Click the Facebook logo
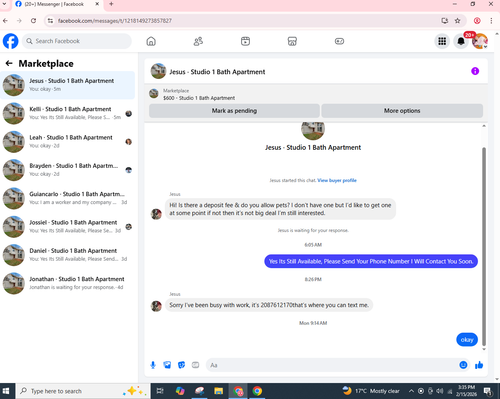The image size is (500, 399). point(11,41)
